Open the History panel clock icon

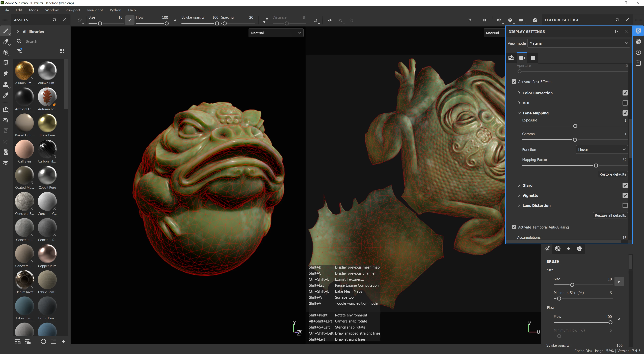coord(638,52)
